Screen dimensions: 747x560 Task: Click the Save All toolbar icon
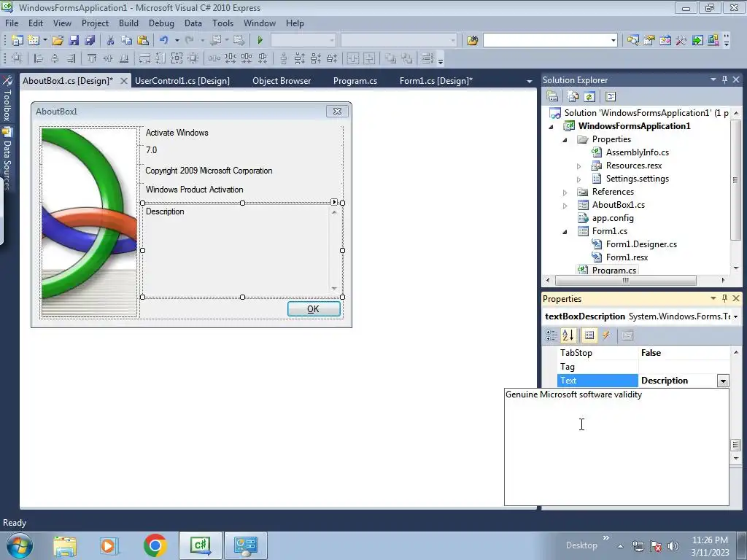(x=90, y=41)
